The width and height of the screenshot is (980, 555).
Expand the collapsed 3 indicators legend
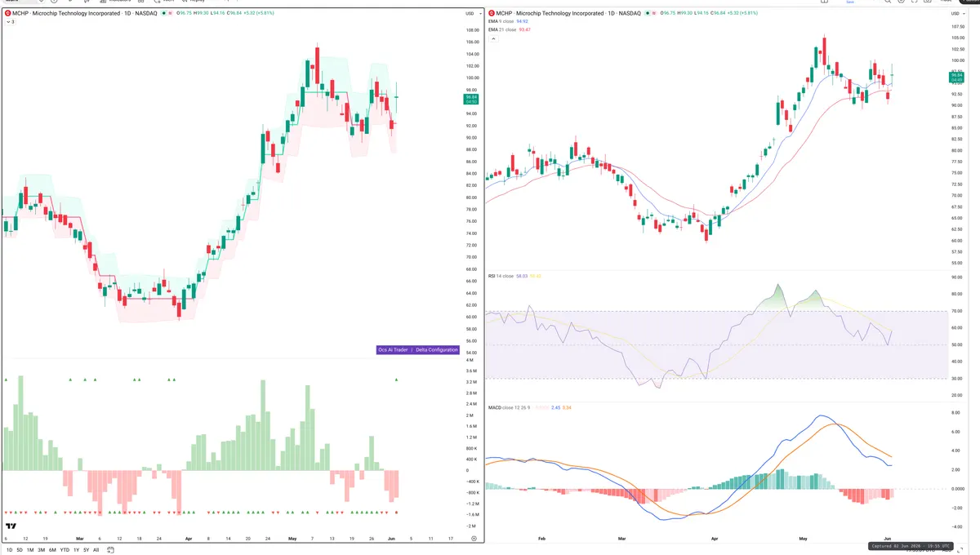click(10, 22)
